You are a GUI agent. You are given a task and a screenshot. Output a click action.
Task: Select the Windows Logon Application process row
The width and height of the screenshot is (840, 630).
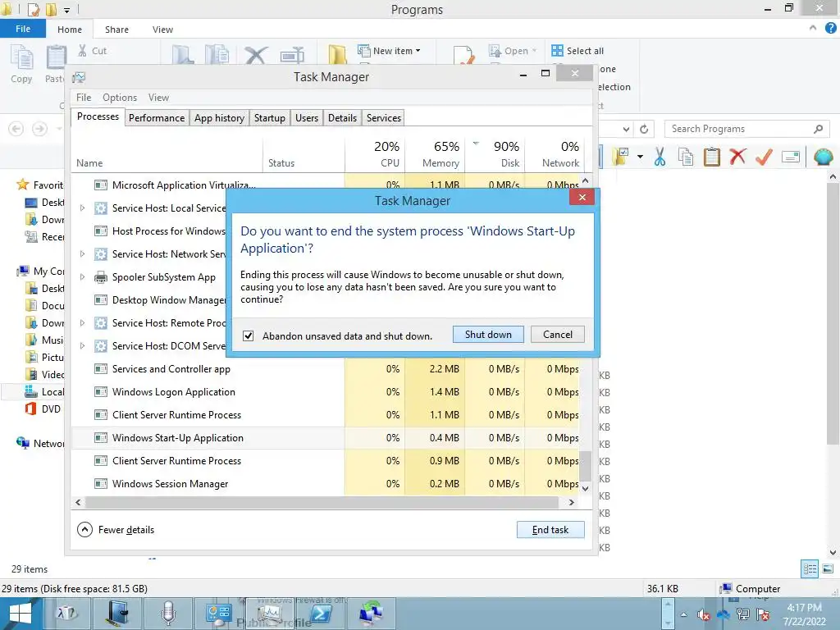point(325,391)
